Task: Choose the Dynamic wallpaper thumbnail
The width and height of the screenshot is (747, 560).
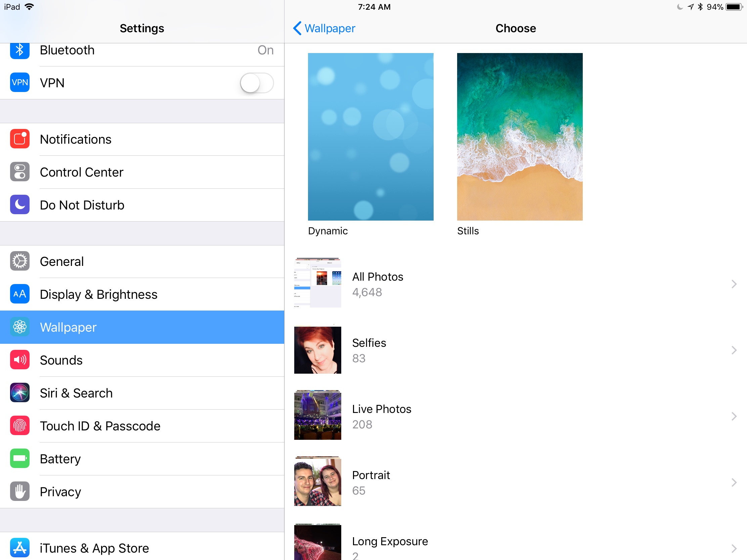Action: coord(370,137)
